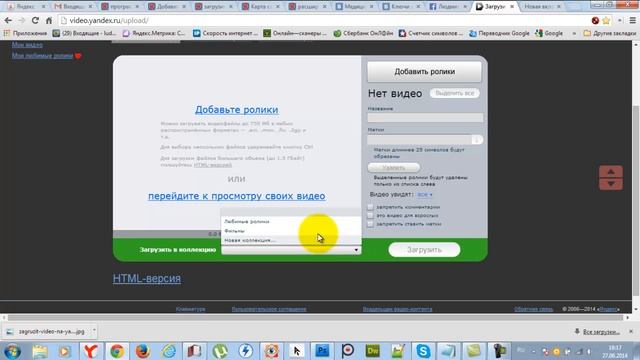Click the tags input field
This screenshot has width=640, height=360.
(x=420, y=140)
